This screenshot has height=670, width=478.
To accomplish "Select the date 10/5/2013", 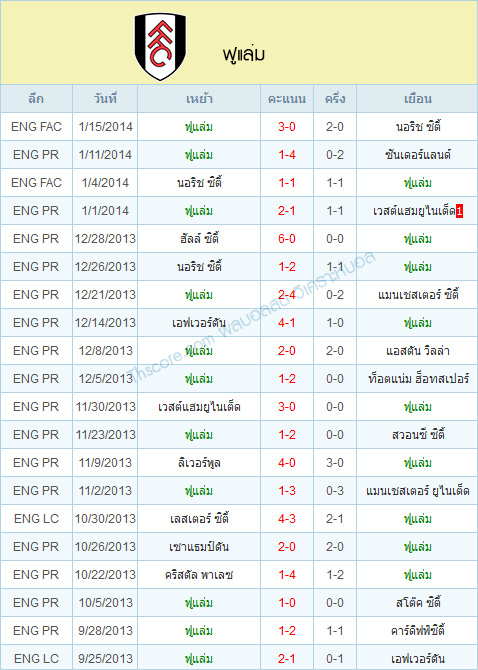I will tap(105, 603).
